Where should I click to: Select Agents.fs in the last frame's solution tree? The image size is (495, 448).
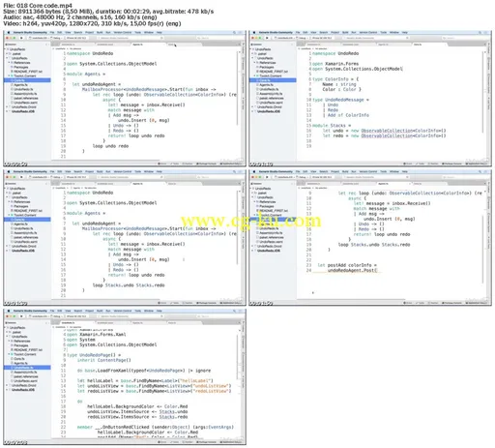[20, 363]
